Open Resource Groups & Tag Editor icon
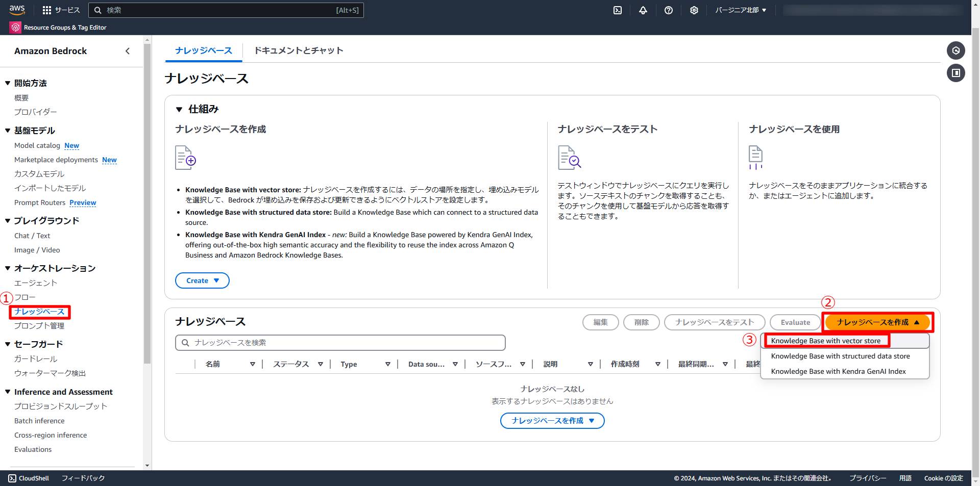980x486 pixels. (x=15, y=28)
